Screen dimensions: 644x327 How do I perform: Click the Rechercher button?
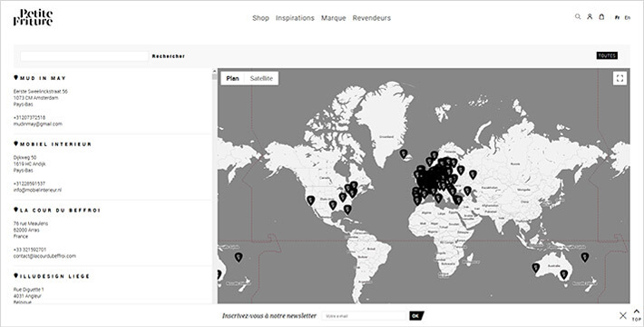click(x=169, y=56)
